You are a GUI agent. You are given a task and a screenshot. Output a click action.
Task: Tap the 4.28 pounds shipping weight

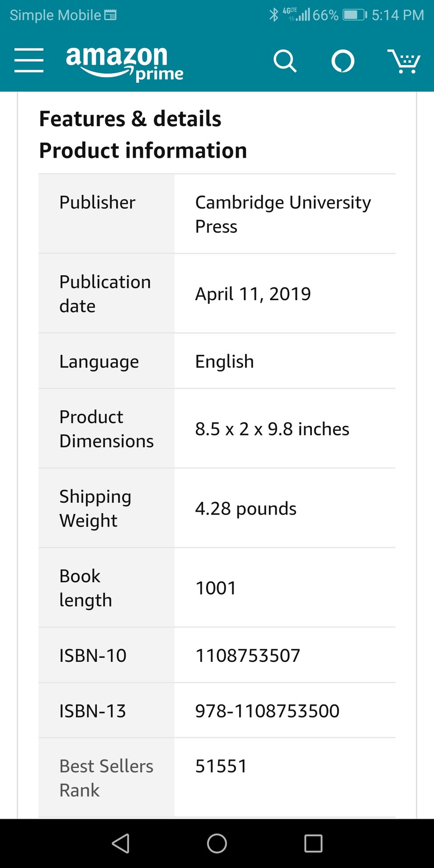point(246,509)
